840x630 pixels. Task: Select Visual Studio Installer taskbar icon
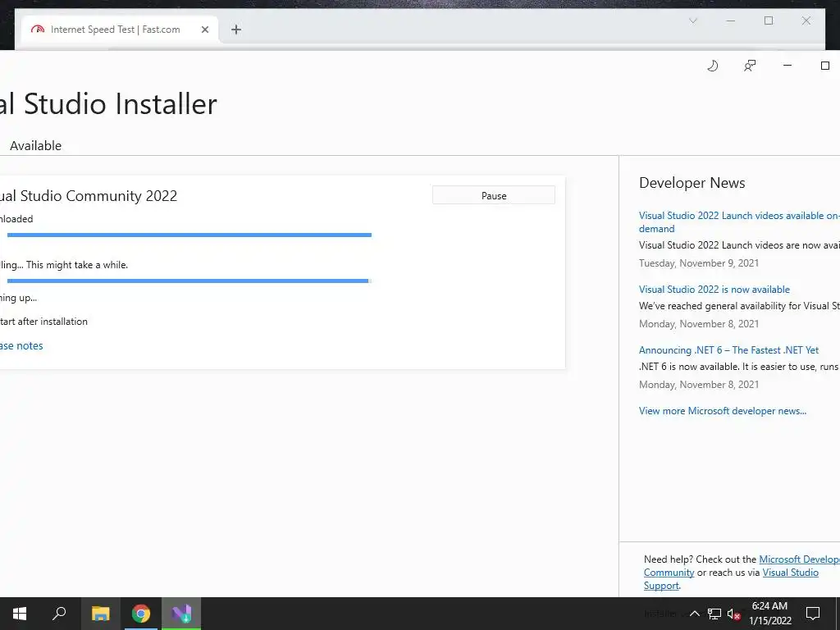[181, 614]
